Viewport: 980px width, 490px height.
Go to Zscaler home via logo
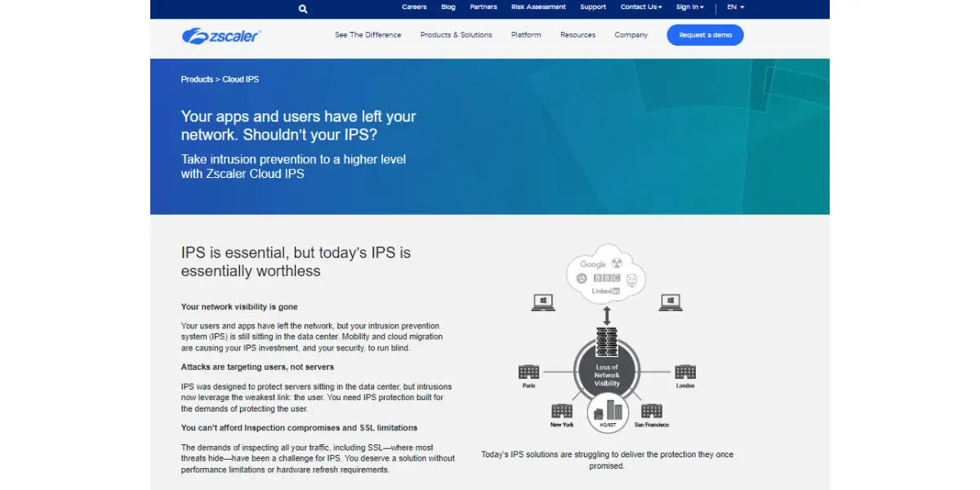click(221, 35)
